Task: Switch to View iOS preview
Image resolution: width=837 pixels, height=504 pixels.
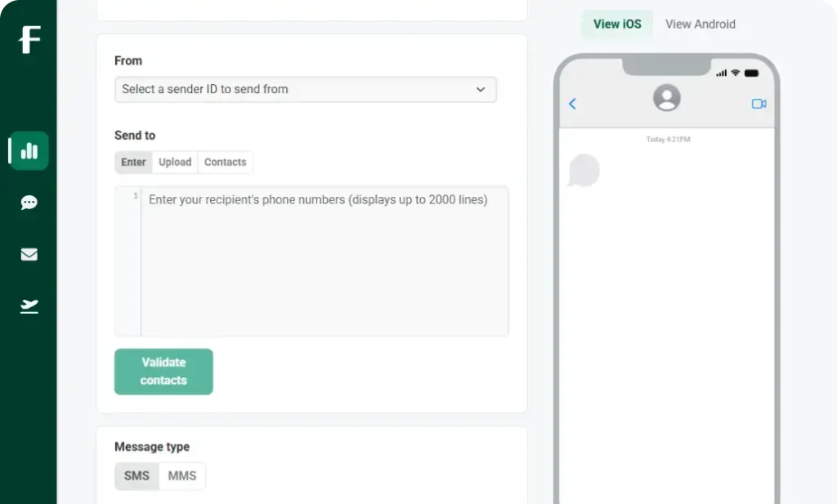Action: 617,25
